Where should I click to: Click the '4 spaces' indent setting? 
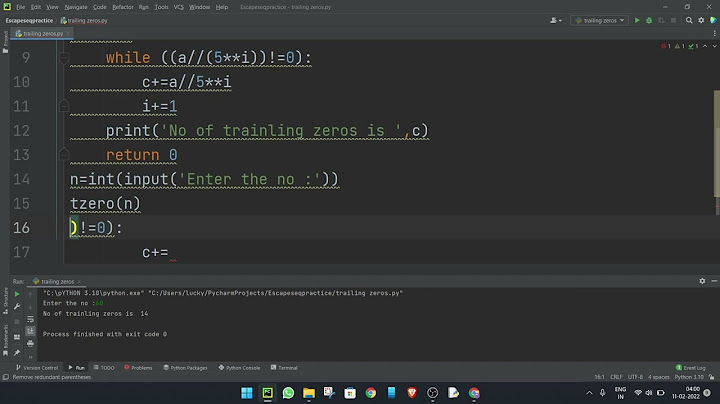pos(658,377)
